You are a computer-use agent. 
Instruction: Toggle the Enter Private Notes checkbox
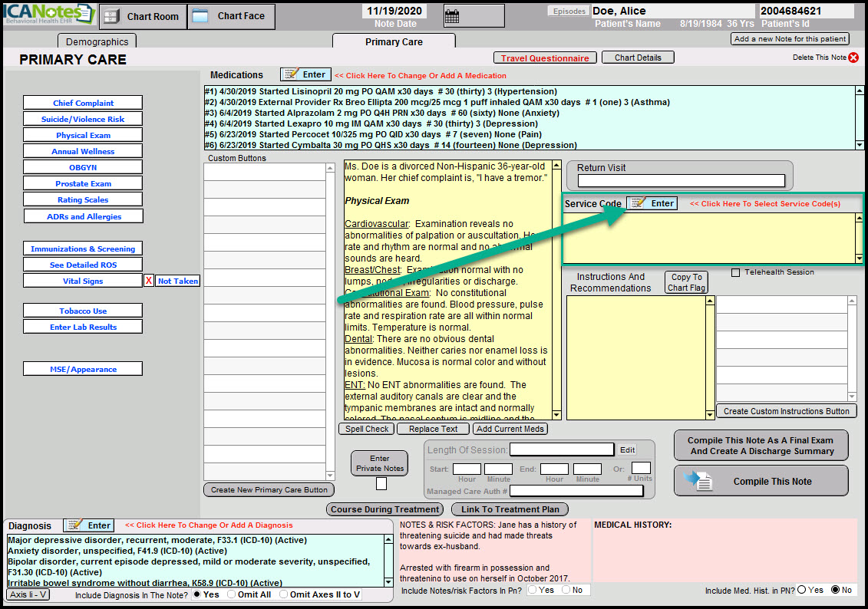pos(381,484)
